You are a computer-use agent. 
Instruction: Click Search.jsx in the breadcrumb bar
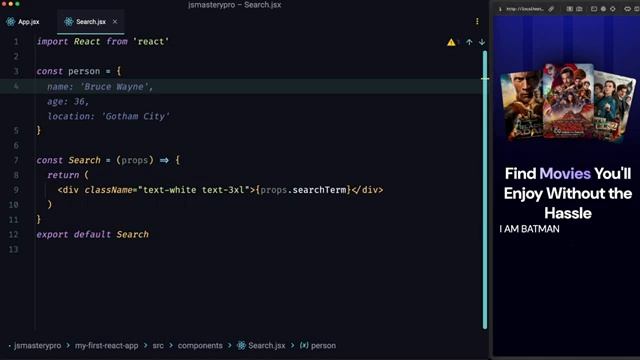pyautogui.click(x=267, y=345)
